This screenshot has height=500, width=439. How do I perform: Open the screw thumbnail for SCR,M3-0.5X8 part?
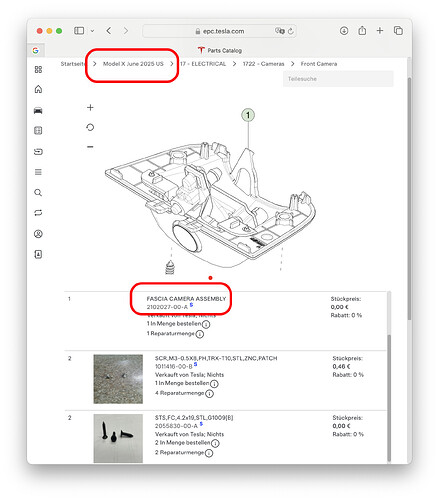click(118, 379)
